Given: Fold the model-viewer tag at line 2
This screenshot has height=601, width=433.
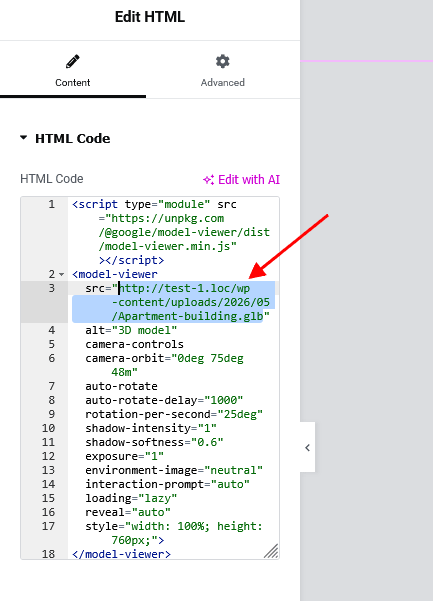Looking at the screenshot, I should tap(62, 274).
